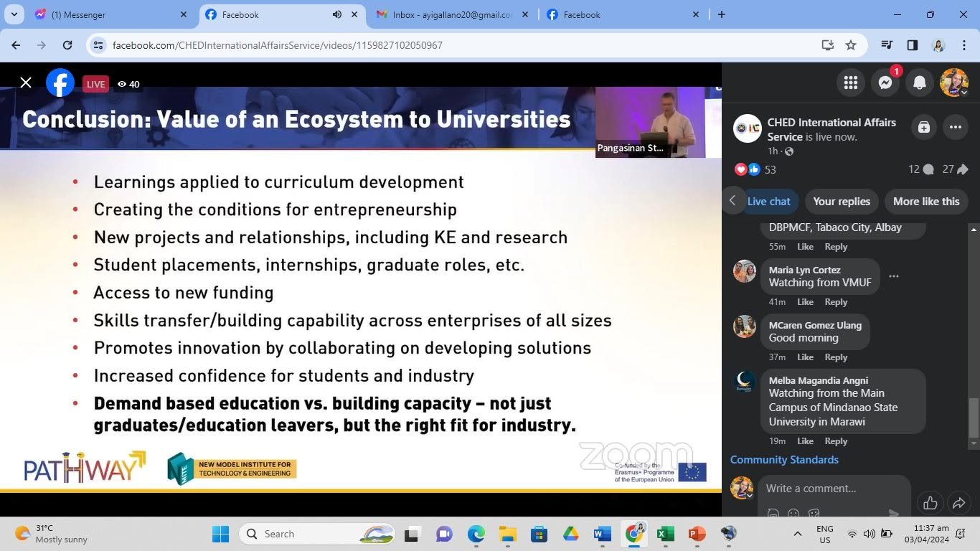Click the Write a comment field
This screenshot has width=980, height=551.
tap(834, 489)
